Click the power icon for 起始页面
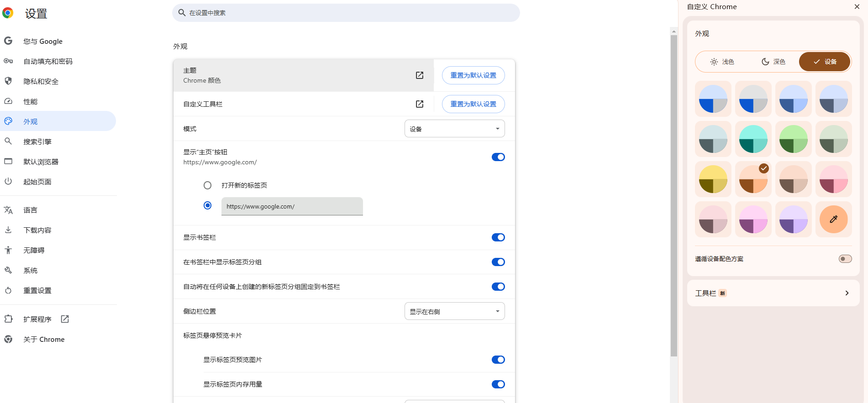868x403 pixels. [x=8, y=182]
